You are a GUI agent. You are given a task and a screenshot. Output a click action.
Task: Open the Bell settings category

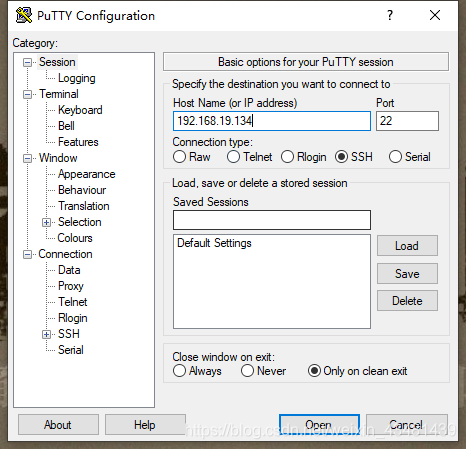66,126
